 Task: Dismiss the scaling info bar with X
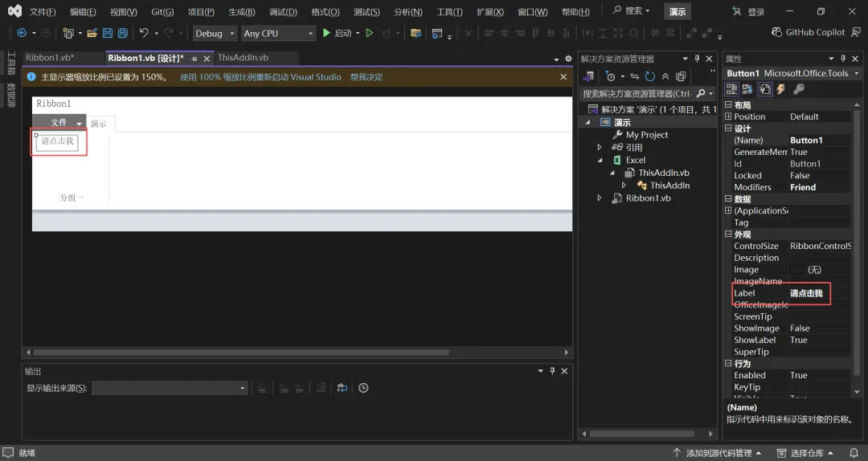(563, 77)
